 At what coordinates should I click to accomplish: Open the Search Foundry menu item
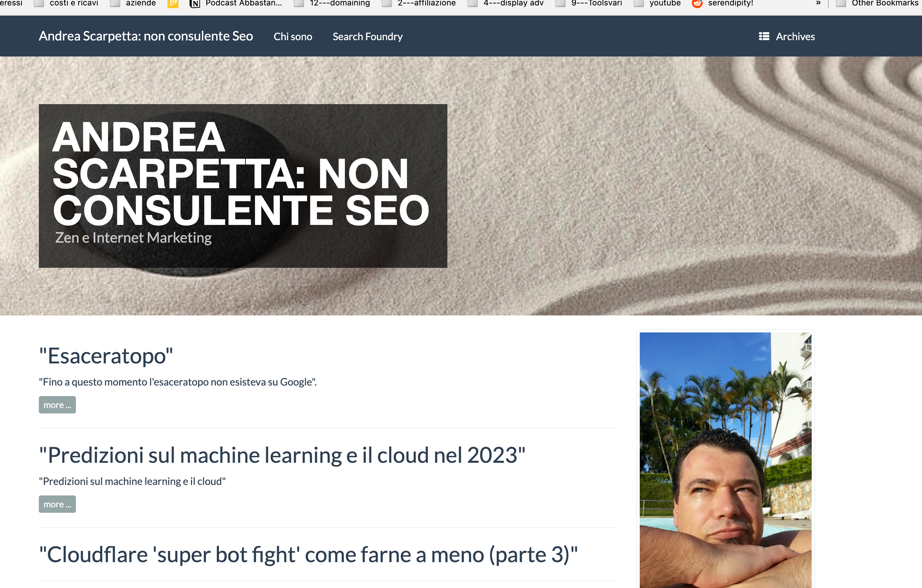tap(368, 37)
